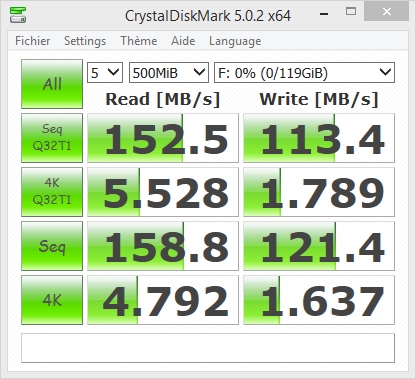This screenshot has height=379, width=416.
Task: Click the Seq Q32T1 write result 113.4
Action: [x=319, y=138]
